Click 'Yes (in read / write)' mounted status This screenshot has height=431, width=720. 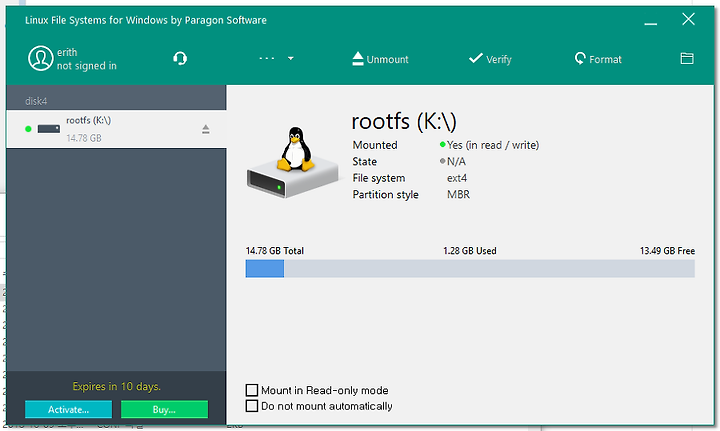point(493,145)
